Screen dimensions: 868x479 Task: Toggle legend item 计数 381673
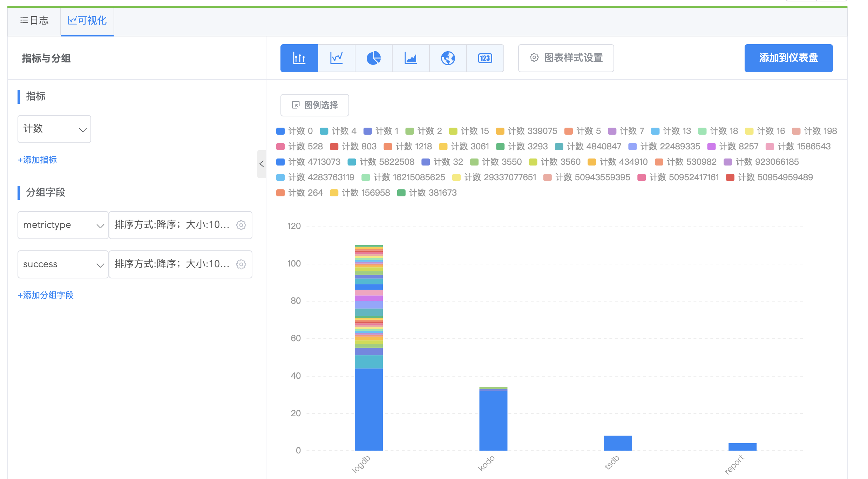[427, 193]
